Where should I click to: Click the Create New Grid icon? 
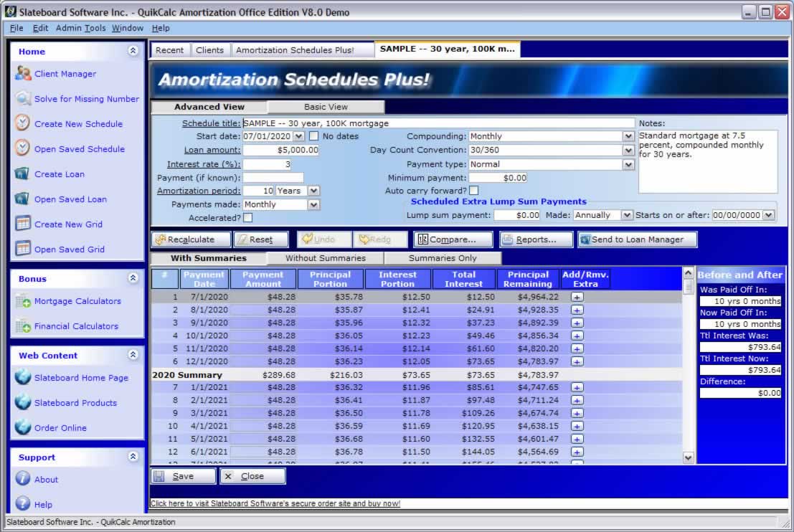point(23,224)
